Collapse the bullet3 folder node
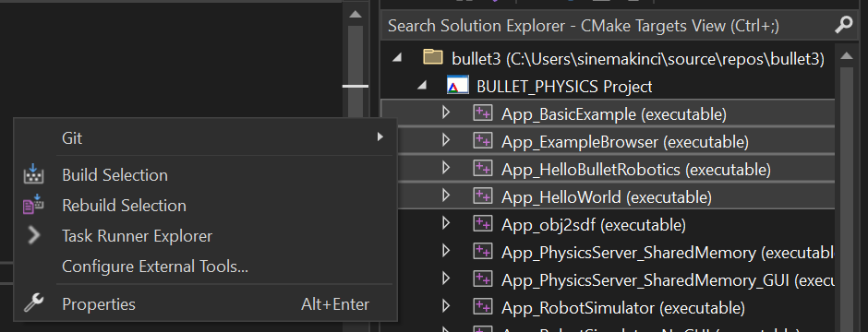Screen dimensions: 868x332 pyautogui.click(x=396, y=57)
